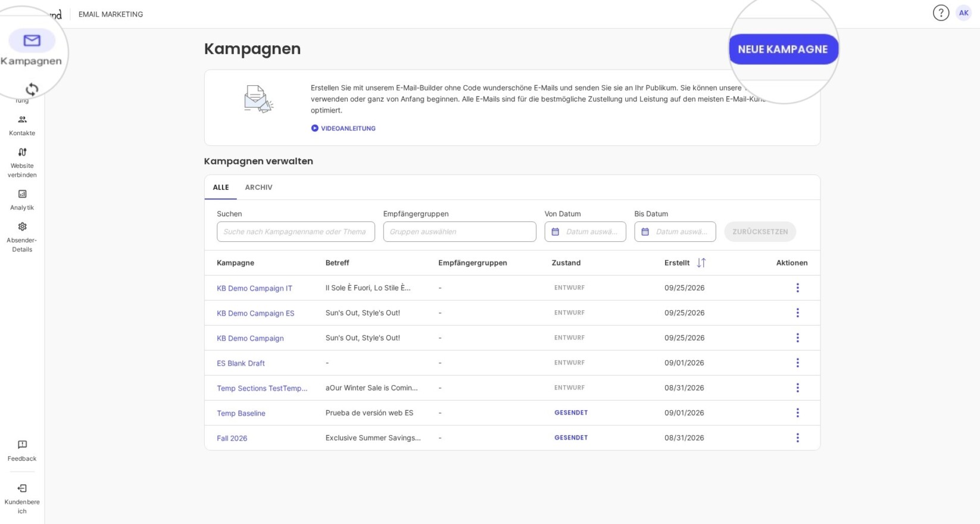Open actions menu for the 'KB Demo Campaign' row
Viewport: 980px width, 524px height.
798,338
